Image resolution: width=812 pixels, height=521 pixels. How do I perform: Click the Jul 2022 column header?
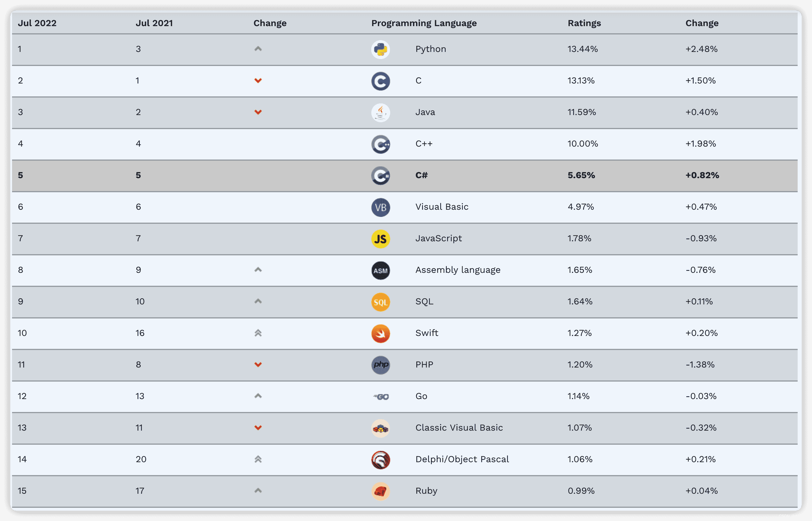pos(37,23)
